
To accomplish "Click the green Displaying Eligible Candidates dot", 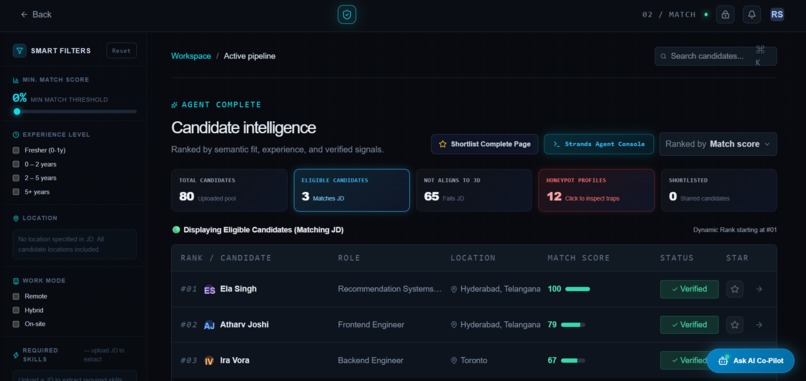I will click(x=176, y=230).
